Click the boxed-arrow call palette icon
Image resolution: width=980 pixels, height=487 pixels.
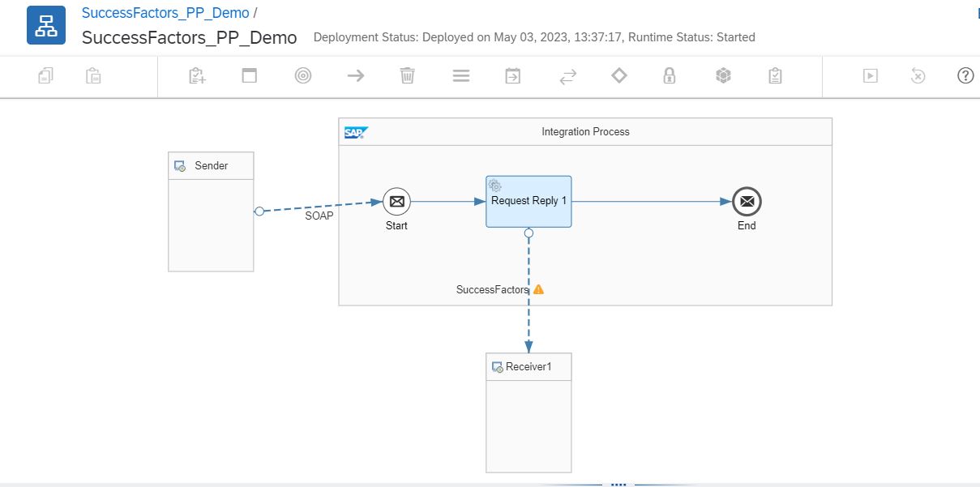click(513, 76)
